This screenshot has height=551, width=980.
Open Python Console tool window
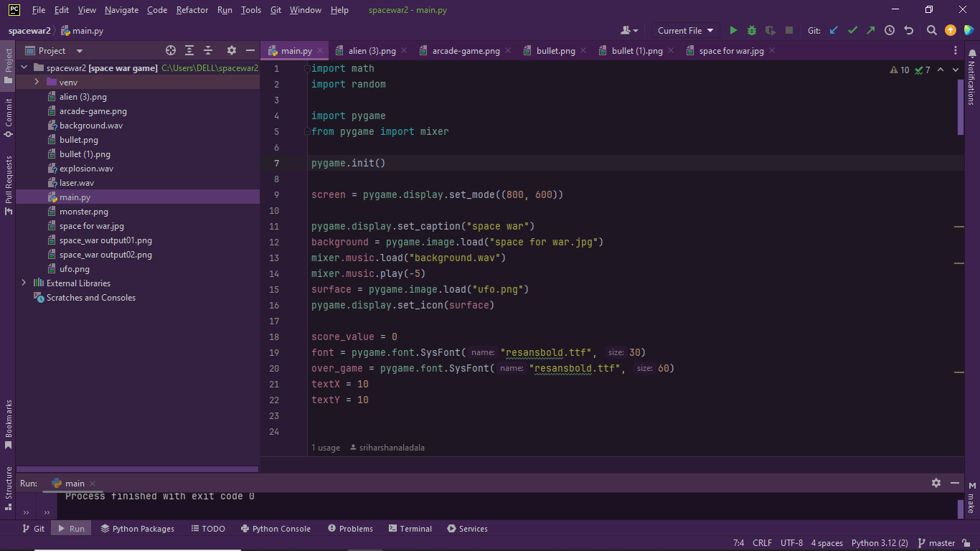tap(275, 529)
